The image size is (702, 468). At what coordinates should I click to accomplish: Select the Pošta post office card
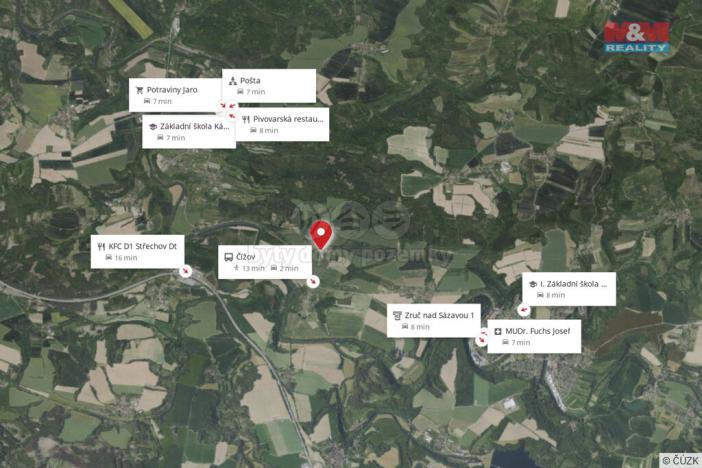(269, 86)
